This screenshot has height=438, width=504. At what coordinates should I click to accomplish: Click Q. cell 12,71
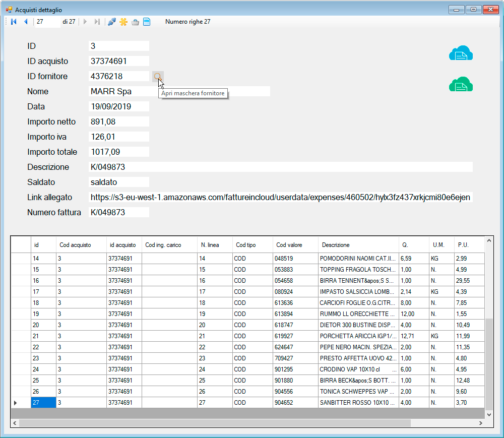pos(414,336)
